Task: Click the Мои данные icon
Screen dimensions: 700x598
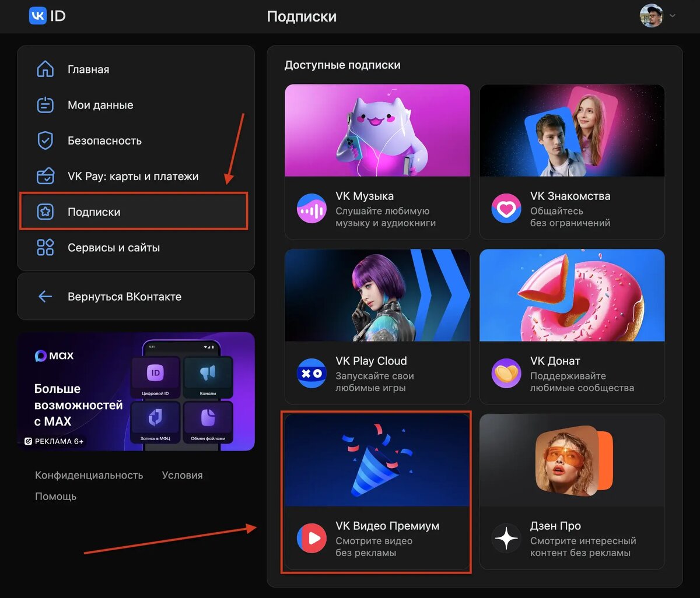Action: pyautogui.click(x=45, y=105)
